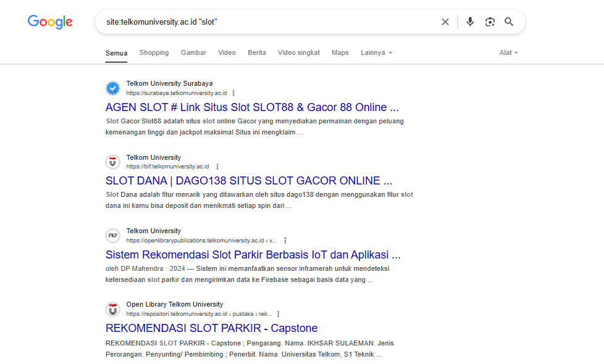
Task: Switch to the Video singkat tab
Action: point(298,52)
